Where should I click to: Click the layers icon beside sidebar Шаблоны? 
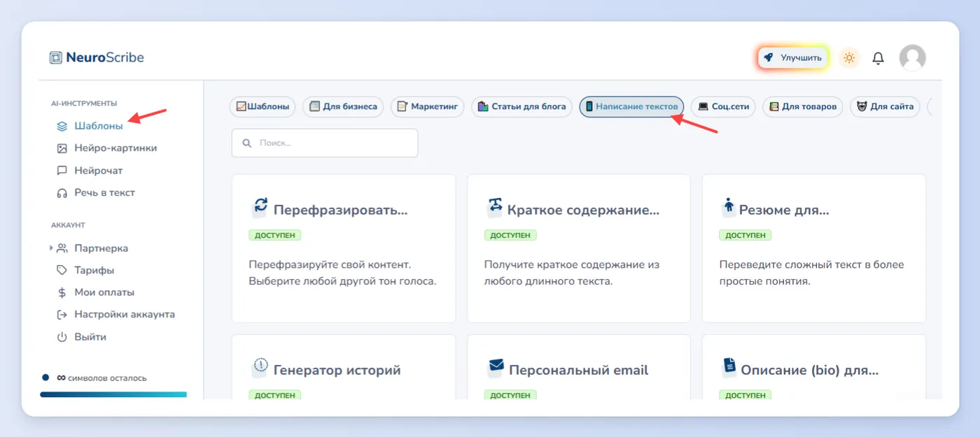point(62,127)
